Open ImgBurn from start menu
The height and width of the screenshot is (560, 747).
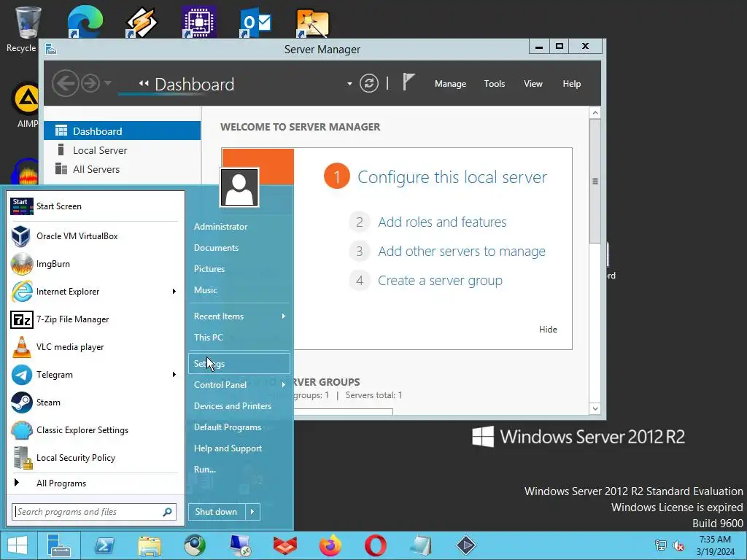[x=96, y=264]
